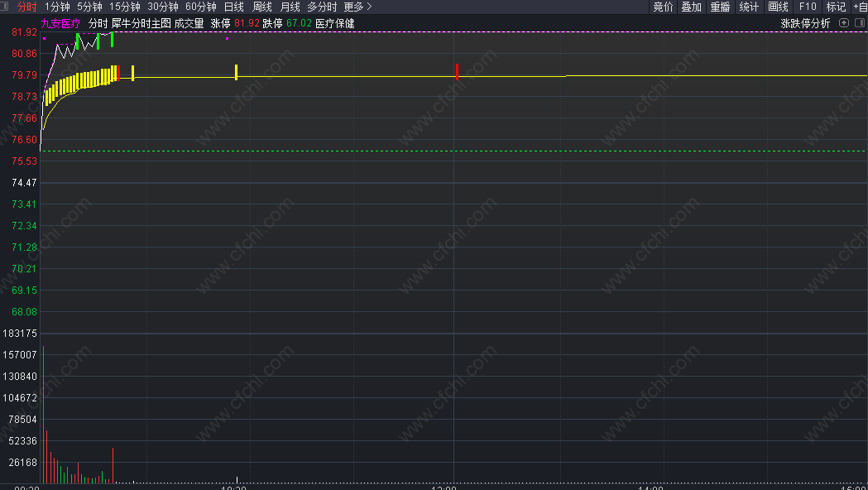This screenshot has height=490, width=868.
Task: Show the 日线 daily chart
Action: pos(234,7)
